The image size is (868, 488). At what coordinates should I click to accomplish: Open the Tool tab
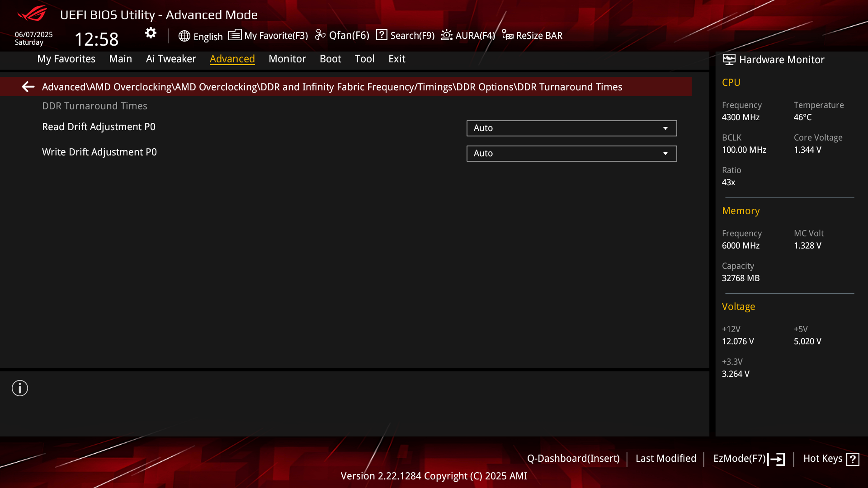[x=364, y=59]
